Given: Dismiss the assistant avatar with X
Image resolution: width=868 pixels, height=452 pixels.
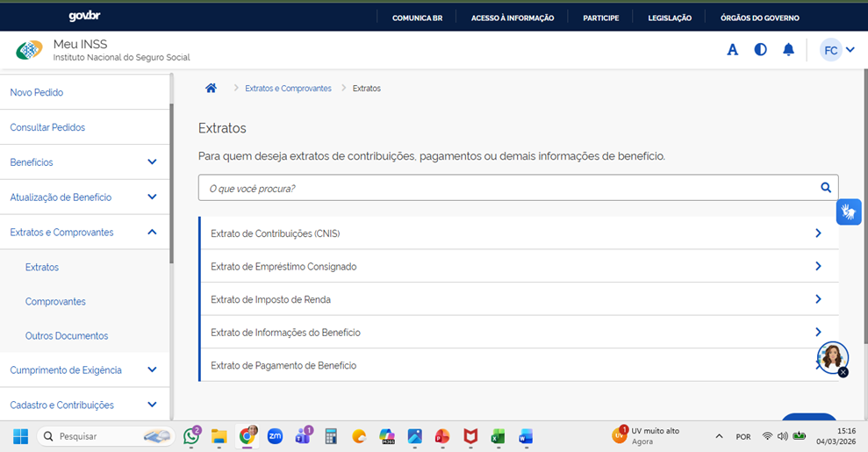Looking at the screenshot, I should (x=843, y=372).
